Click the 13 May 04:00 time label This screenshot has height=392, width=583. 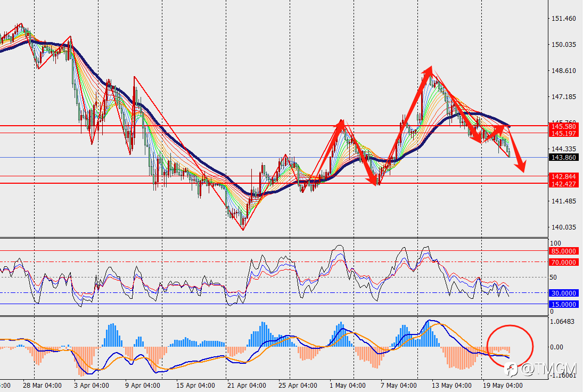(451, 385)
